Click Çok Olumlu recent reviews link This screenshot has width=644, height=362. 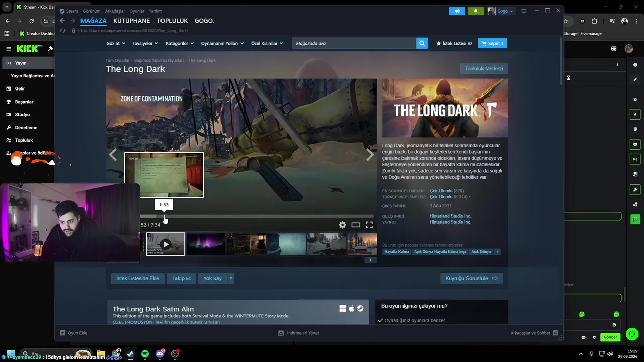pos(441,191)
